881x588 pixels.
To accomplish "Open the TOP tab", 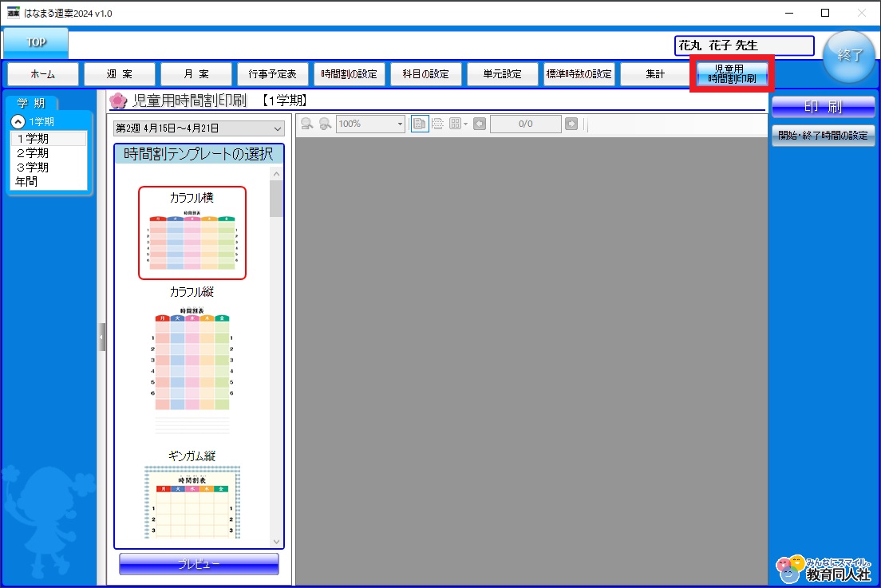I will tap(36, 42).
